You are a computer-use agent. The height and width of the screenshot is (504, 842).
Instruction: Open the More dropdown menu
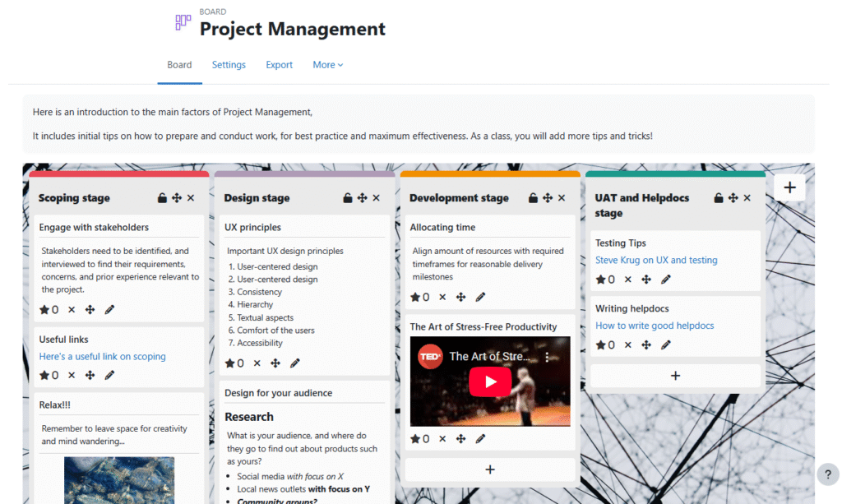[x=327, y=64]
